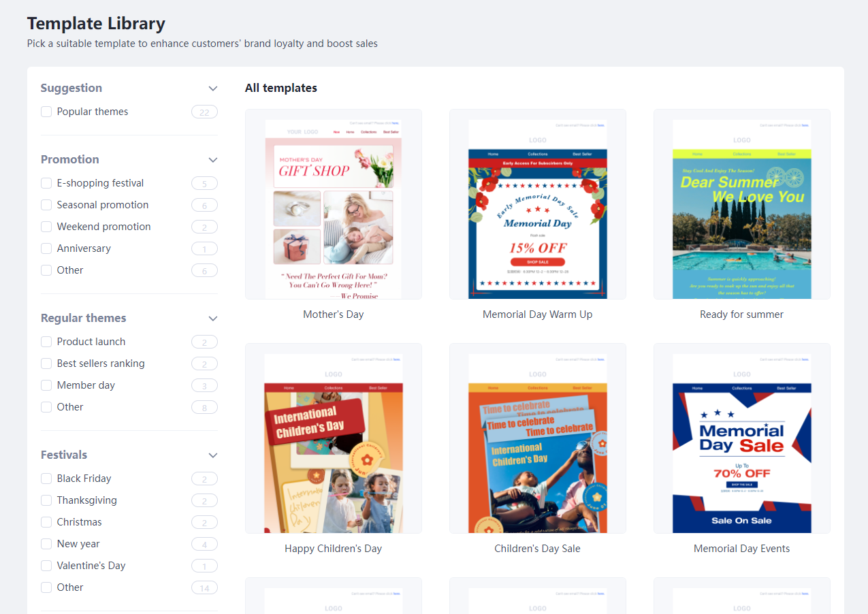Image resolution: width=868 pixels, height=614 pixels.
Task: Open the Mother's Day template thumbnail
Action: point(334,204)
